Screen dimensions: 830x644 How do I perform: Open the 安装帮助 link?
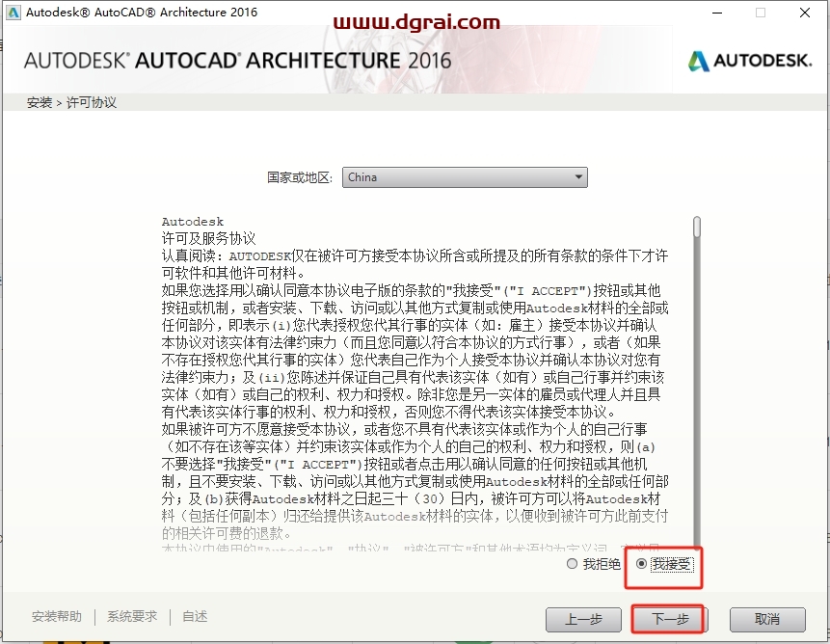point(57,616)
